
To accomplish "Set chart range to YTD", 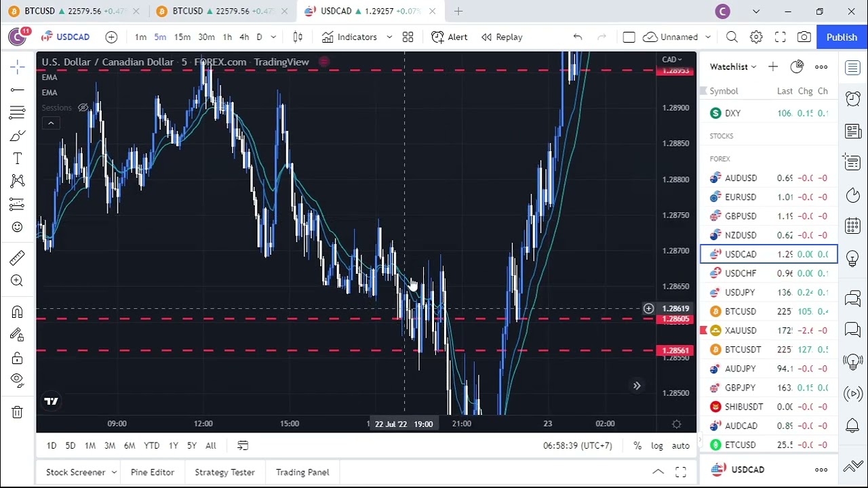I will (x=152, y=446).
